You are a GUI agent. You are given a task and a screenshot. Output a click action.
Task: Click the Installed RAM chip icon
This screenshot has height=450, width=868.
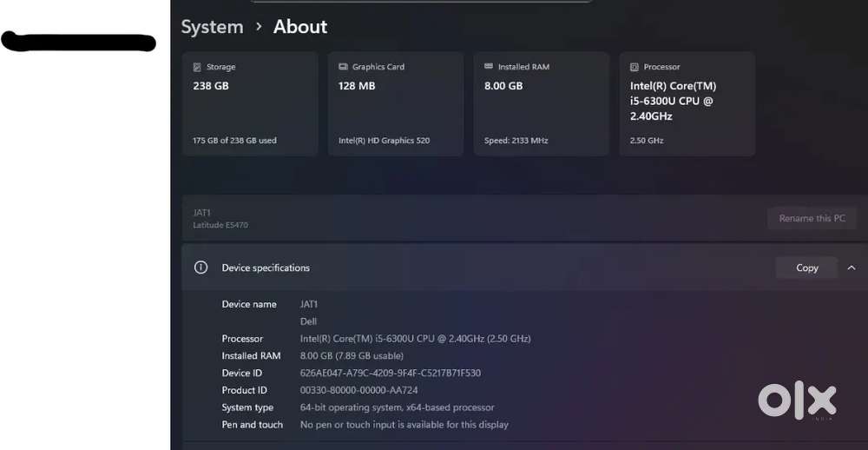pos(489,67)
